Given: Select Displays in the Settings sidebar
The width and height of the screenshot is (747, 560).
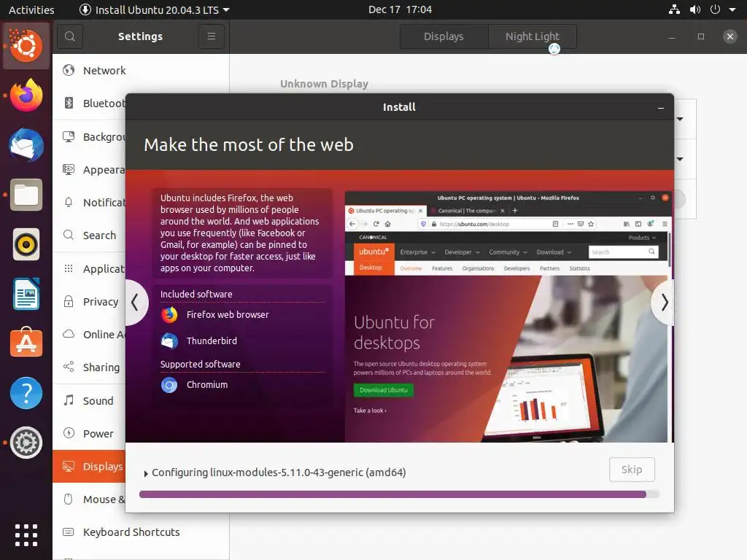Looking at the screenshot, I should pos(89,466).
